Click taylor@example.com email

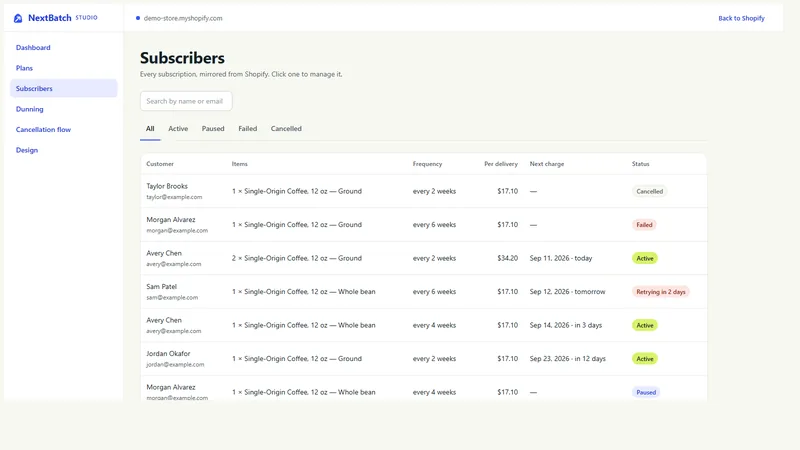point(174,197)
